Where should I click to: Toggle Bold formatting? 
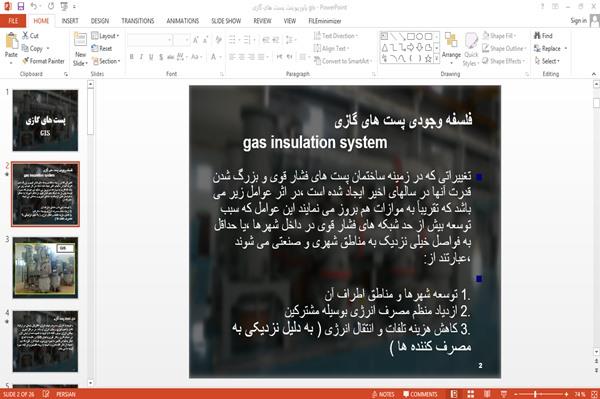point(132,57)
